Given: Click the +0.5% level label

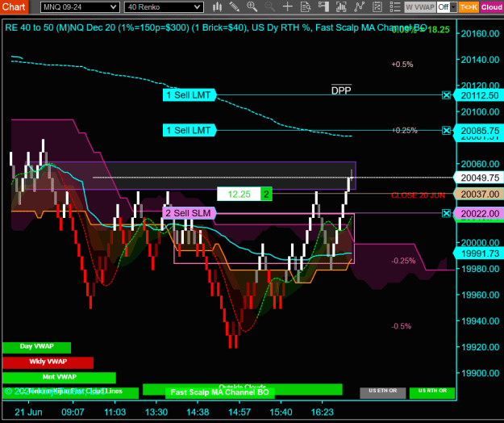Looking at the screenshot, I should pyautogui.click(x=402, y=65).
